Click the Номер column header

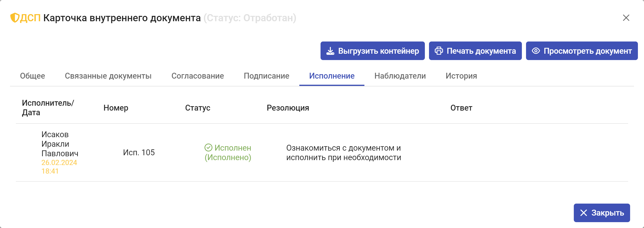[116, 108]
